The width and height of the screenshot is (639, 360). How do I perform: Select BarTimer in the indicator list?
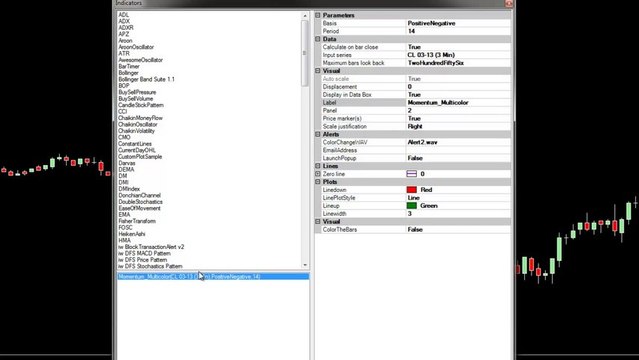pyautogui.click(x=129, y=66)
